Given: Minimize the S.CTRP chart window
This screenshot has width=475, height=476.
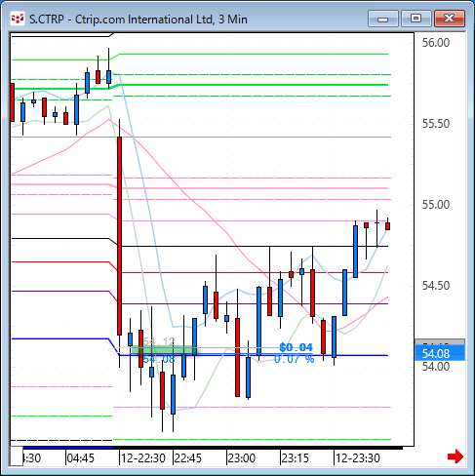Looking at the screenshot, I should pyautogui.click(x=383, y=19).
